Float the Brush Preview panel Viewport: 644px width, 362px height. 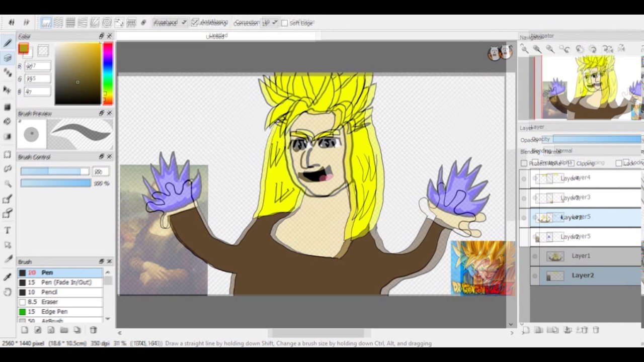coord(101,113)
